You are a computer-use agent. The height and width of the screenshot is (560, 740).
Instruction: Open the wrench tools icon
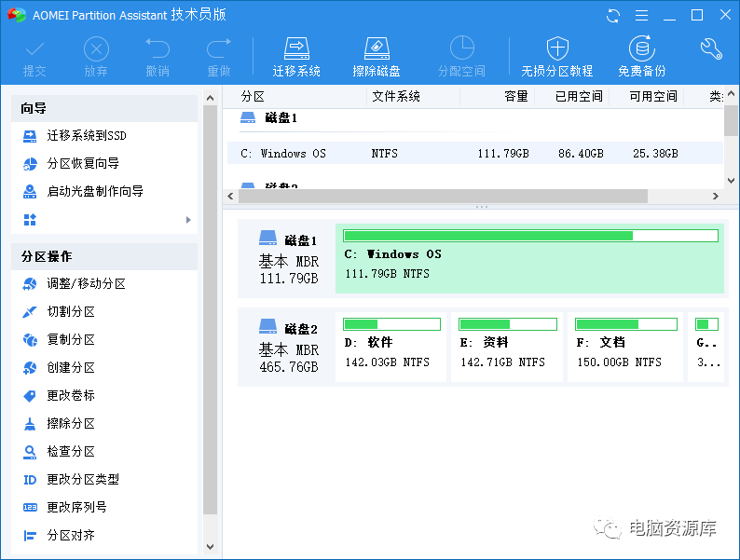(711, 48)
